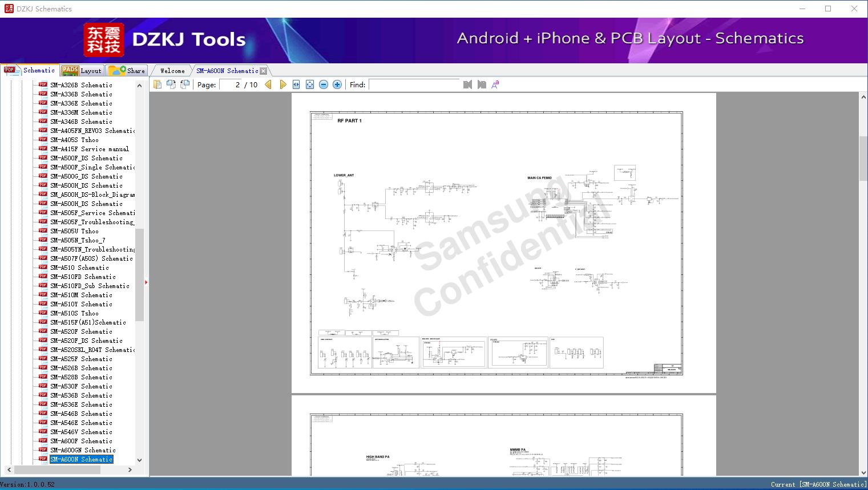Open SM-A525F Schematic entry

(x=81, y=359)
